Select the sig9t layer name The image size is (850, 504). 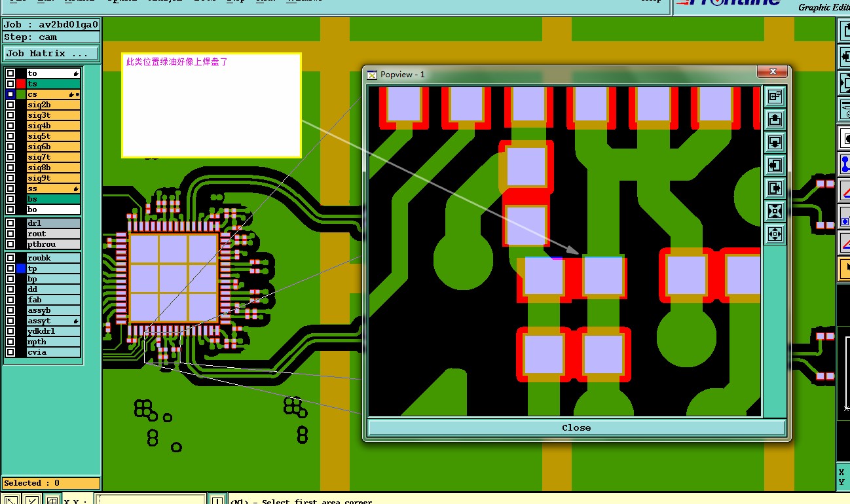[53, 178]
